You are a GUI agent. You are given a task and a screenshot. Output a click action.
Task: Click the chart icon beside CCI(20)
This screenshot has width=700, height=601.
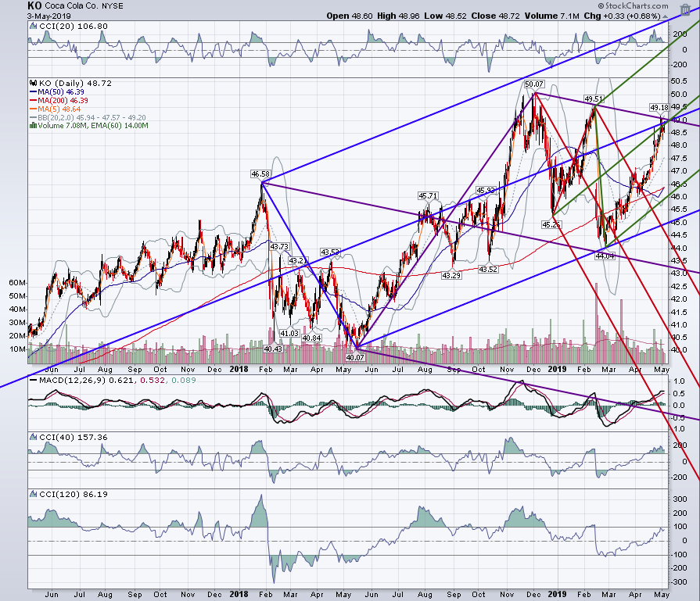[33, 27]
